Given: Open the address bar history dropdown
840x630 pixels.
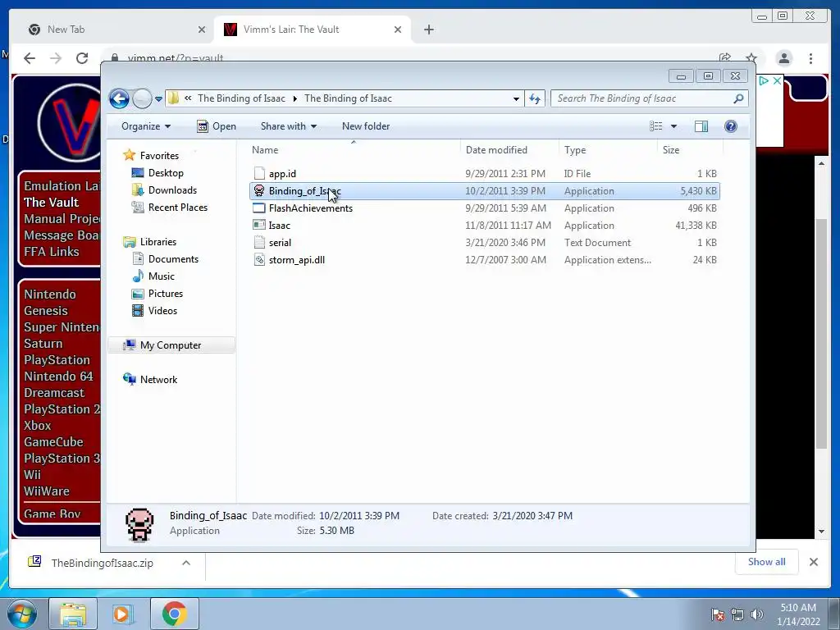Looking at the screenshot, I should click(516, 98).
